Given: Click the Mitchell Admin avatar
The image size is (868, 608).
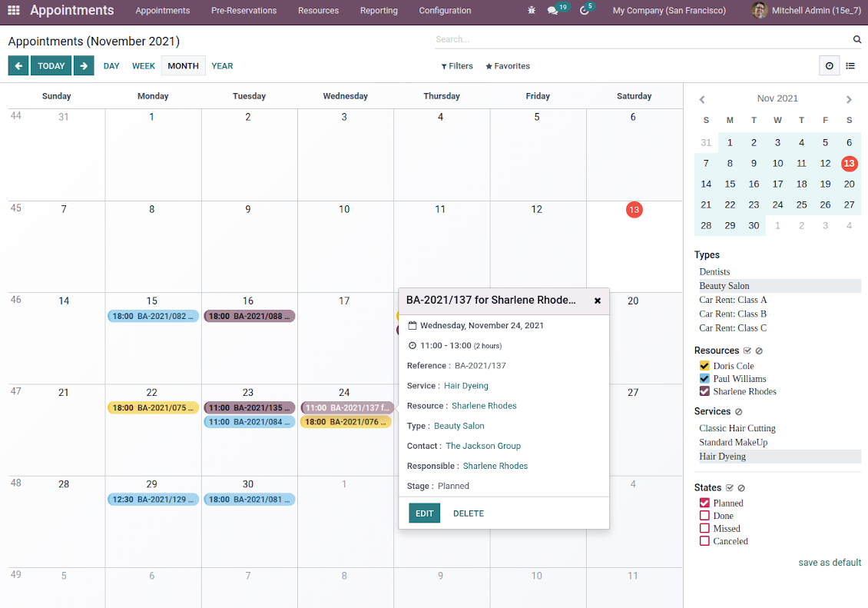Looking at the screenshot, I should click(759, 10).
